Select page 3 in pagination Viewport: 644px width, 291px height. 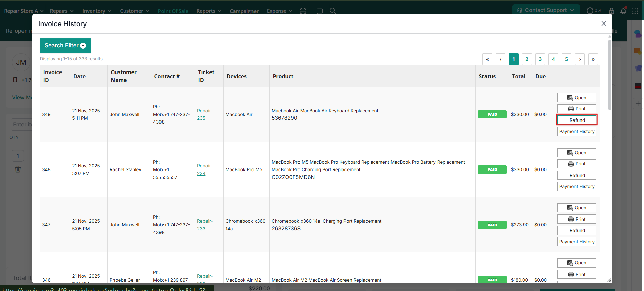(x=540, y=59)
